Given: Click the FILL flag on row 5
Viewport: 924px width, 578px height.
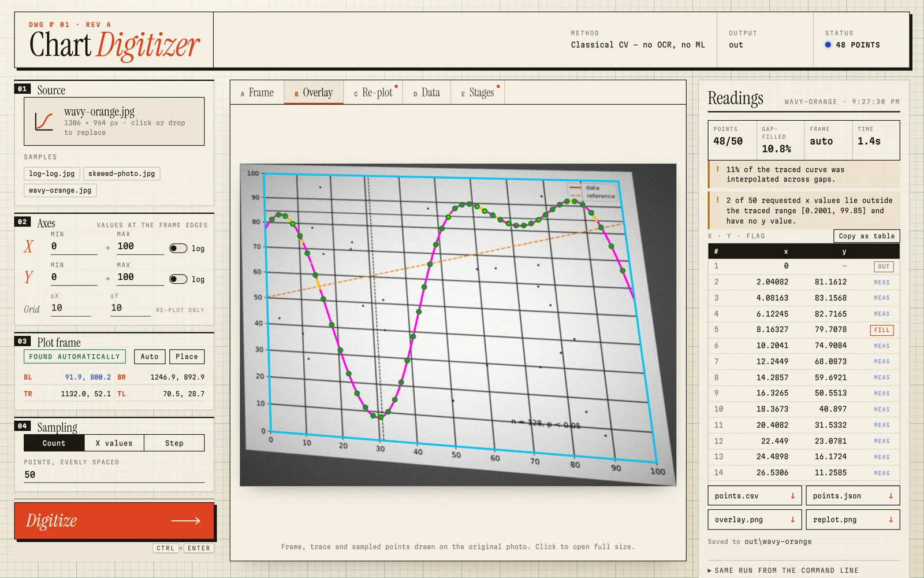Looking at the screenshot, I should (882, 330).
